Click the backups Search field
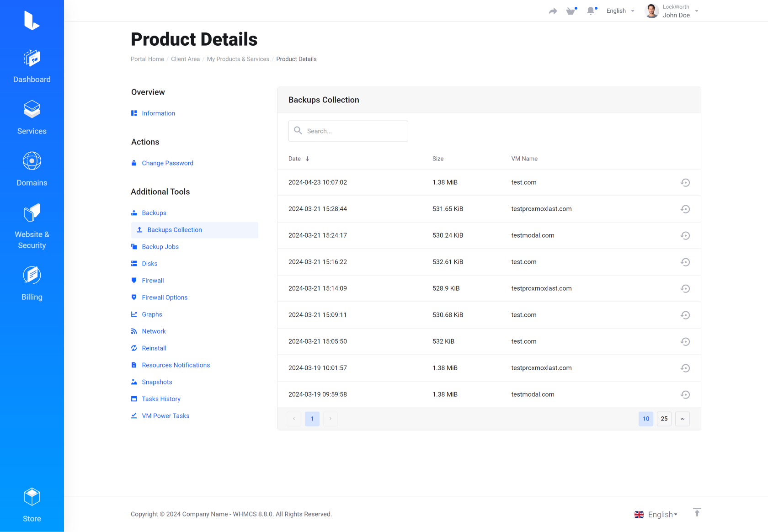 coord(348,131)
